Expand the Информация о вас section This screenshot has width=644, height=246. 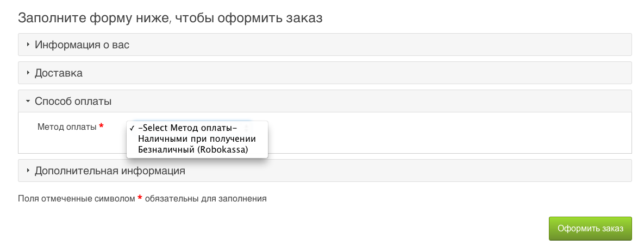point(82,45)
